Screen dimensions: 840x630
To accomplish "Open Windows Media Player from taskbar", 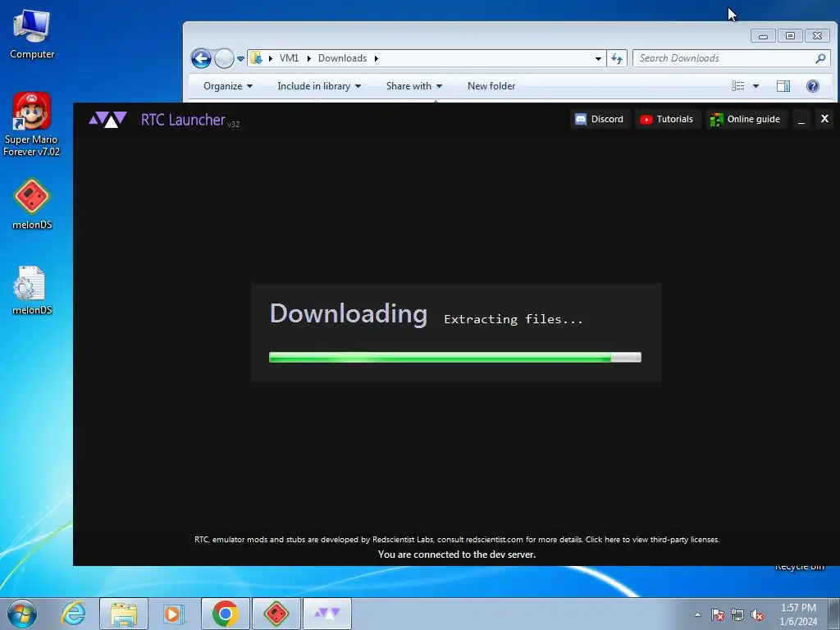I will pos(174,614).
